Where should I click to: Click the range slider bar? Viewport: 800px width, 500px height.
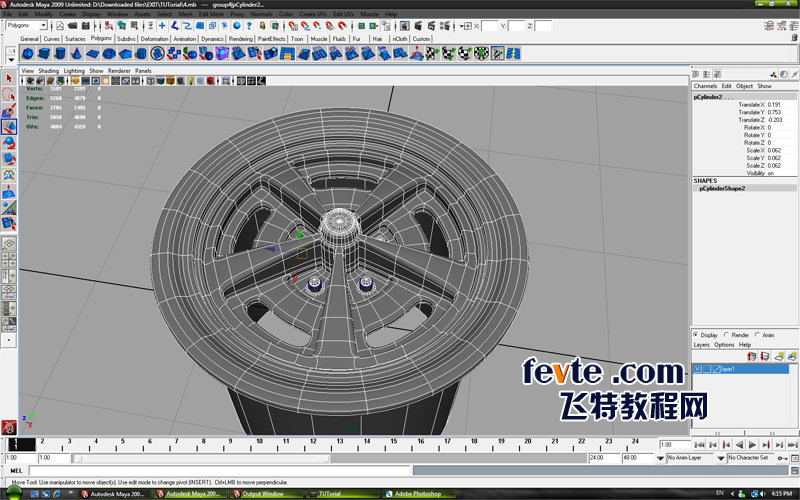[202, 458]
